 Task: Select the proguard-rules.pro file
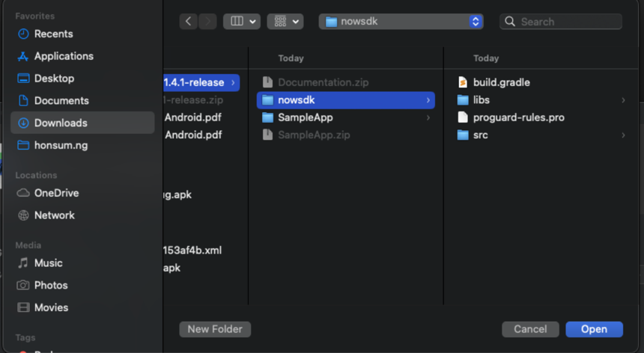pos(541,117)
